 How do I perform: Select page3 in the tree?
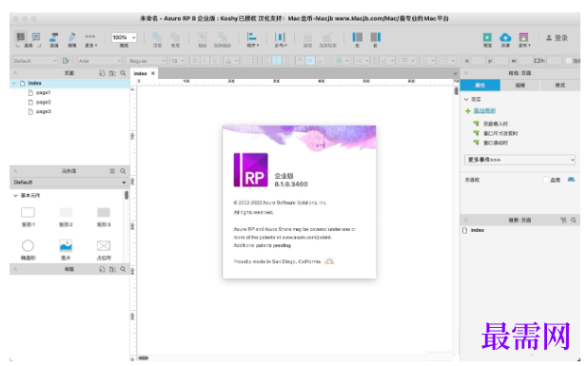click(43, 111)
